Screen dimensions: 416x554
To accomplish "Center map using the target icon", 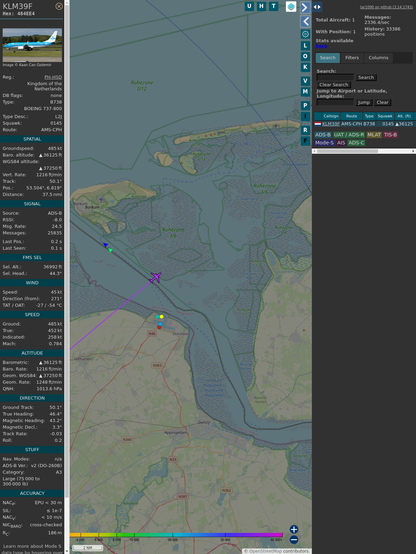I will click(305, 34).
